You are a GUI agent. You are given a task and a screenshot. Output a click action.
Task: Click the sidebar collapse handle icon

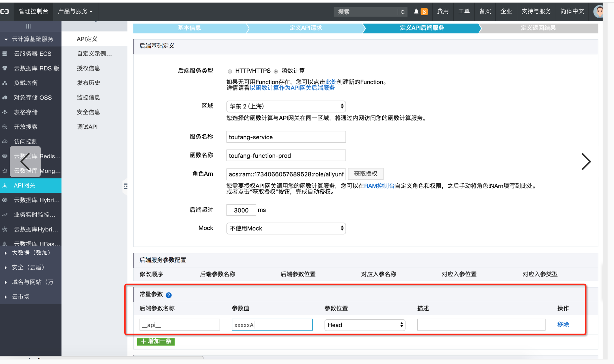point(125,186)
